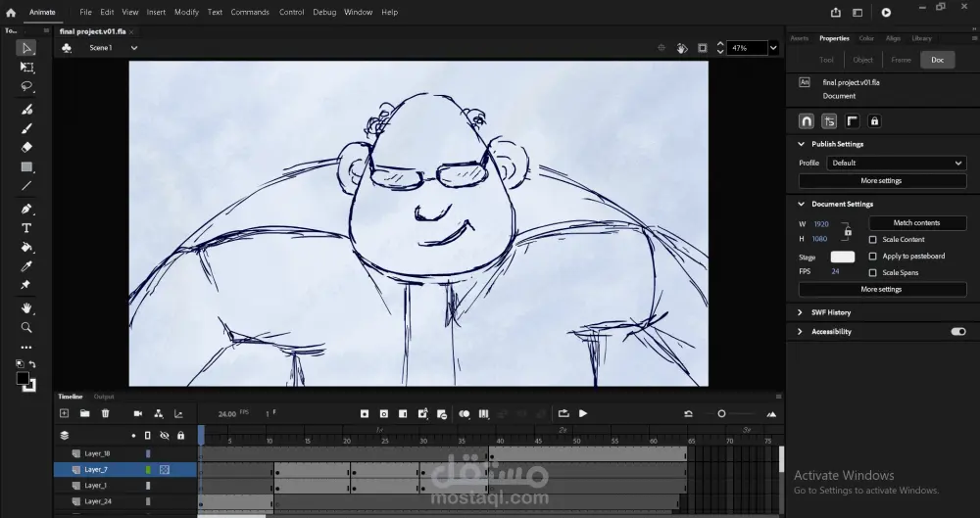
Task: Select the Hand tool
Action: [26, 308]
